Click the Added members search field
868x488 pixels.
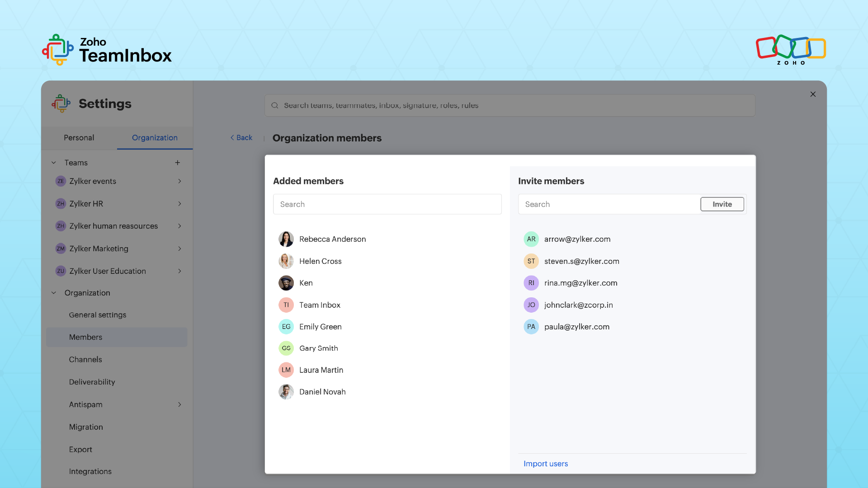coord(387,204)
